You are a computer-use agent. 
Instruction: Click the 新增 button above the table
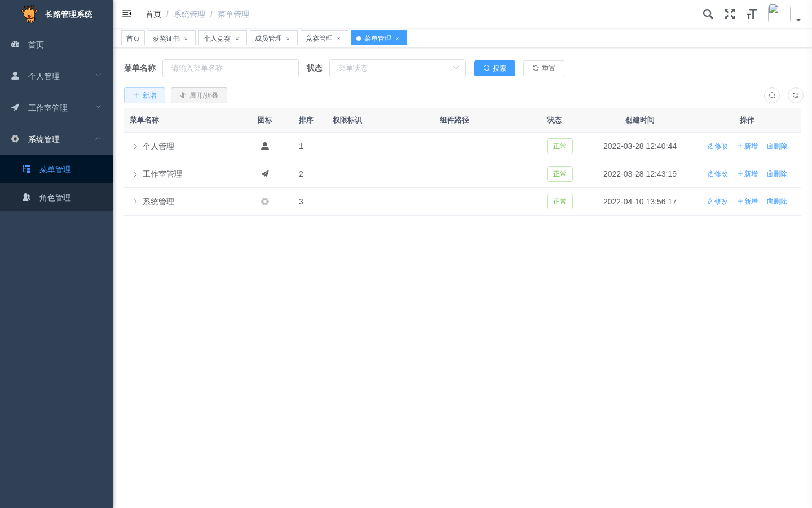coord(144,95)
